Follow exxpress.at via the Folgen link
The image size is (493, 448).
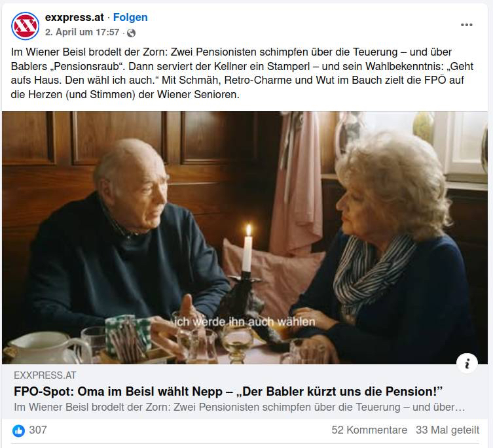tap(130, 17)
